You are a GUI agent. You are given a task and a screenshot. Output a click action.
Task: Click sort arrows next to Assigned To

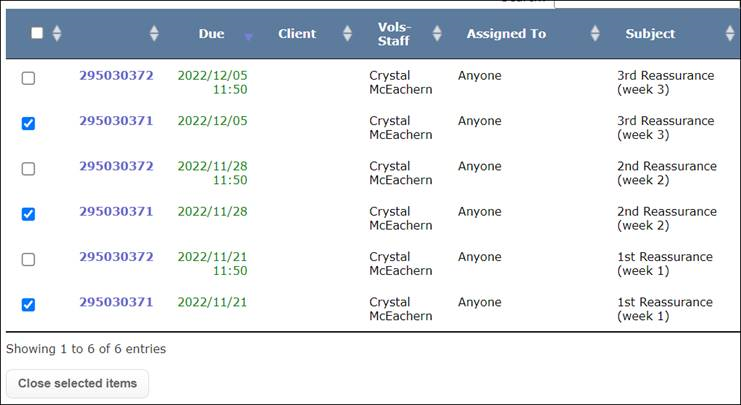[x=595, y=34]
